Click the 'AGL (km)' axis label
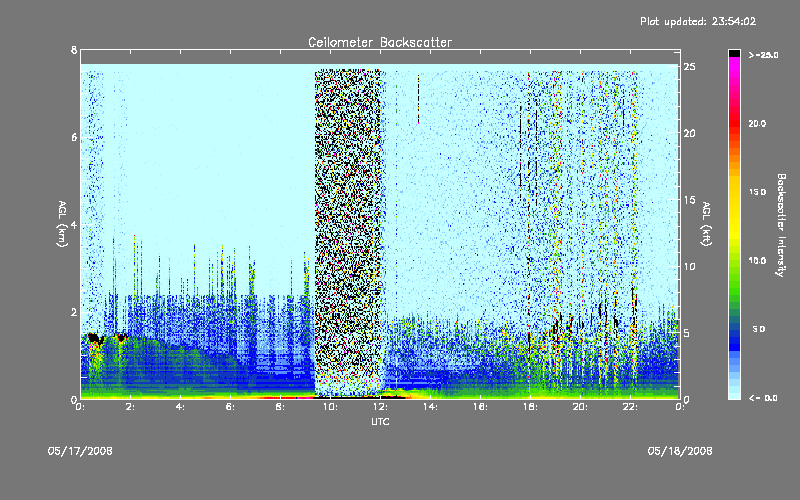The width and height of the screenshot is (800, 500). coord(62,224)
